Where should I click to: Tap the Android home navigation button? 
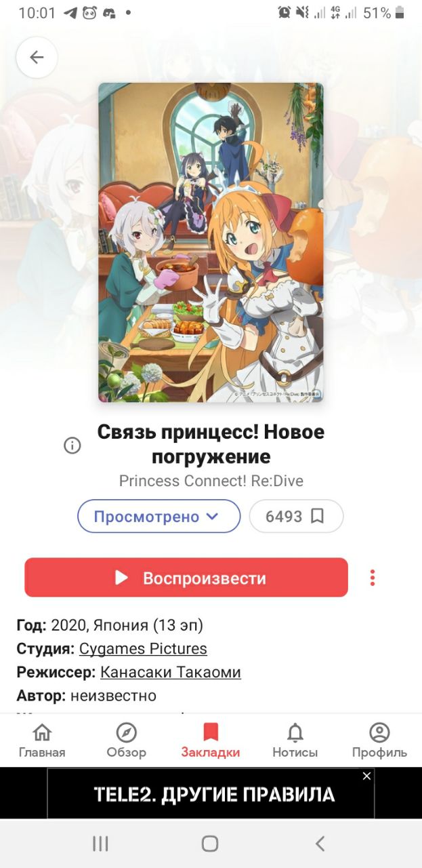[210, 844]
